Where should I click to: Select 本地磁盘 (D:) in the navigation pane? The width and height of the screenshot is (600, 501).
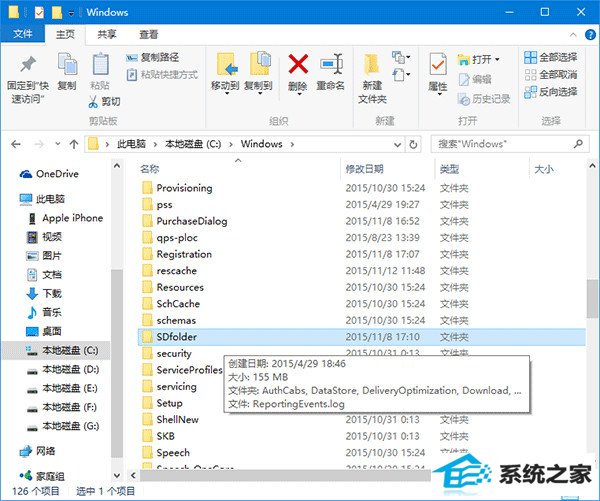click(63, 369)
